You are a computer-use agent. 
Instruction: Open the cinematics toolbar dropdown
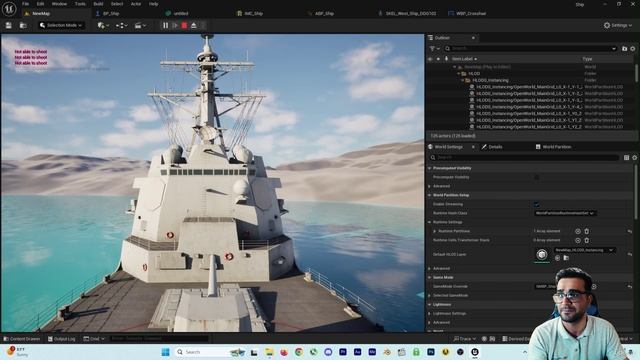click(140, 25)
